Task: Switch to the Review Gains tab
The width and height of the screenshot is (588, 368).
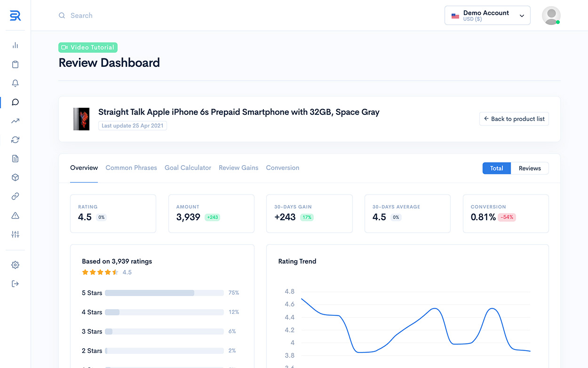Action: (238, 168)
